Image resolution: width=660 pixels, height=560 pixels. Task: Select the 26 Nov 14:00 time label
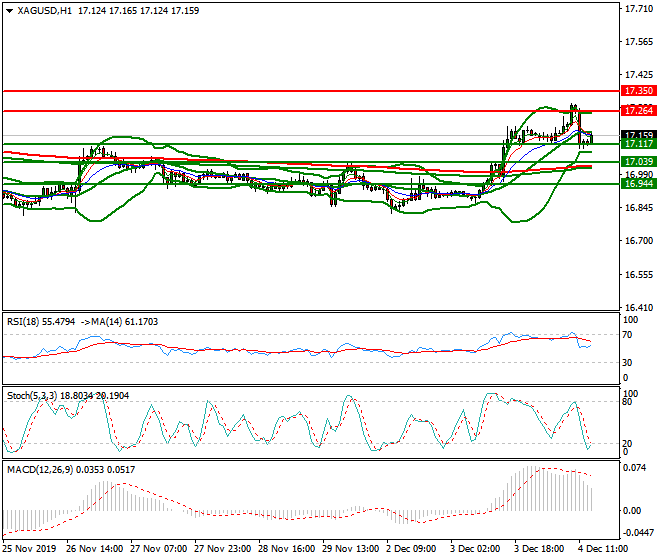coord(94,549)
